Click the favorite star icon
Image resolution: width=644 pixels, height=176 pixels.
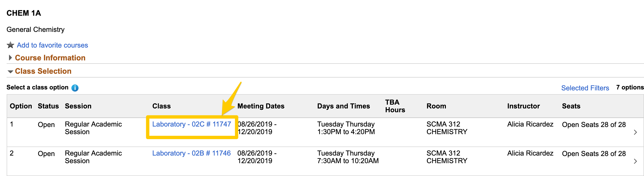click(10, 45)
